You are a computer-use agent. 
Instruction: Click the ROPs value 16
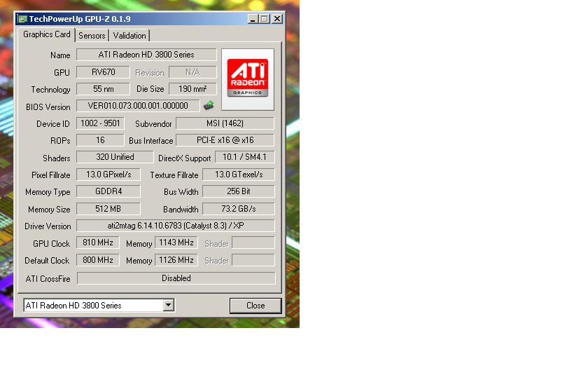coord(100,140)
